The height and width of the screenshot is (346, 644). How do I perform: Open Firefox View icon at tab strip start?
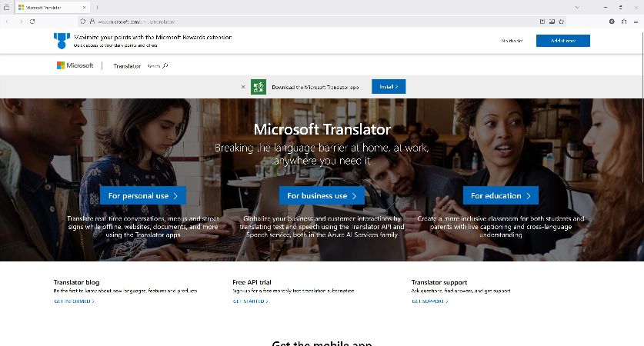tap(7, 8)
